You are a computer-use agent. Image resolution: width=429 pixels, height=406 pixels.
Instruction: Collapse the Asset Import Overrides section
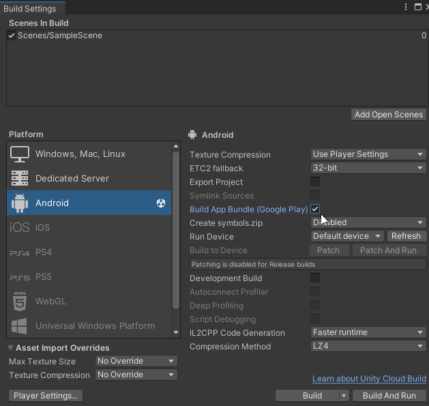(11, 348)
